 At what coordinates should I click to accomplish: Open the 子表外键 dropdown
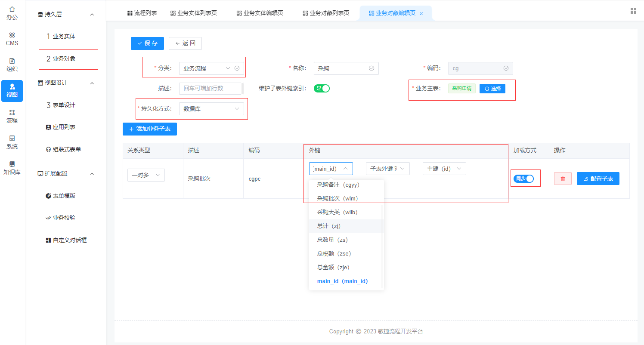point(388,169)
